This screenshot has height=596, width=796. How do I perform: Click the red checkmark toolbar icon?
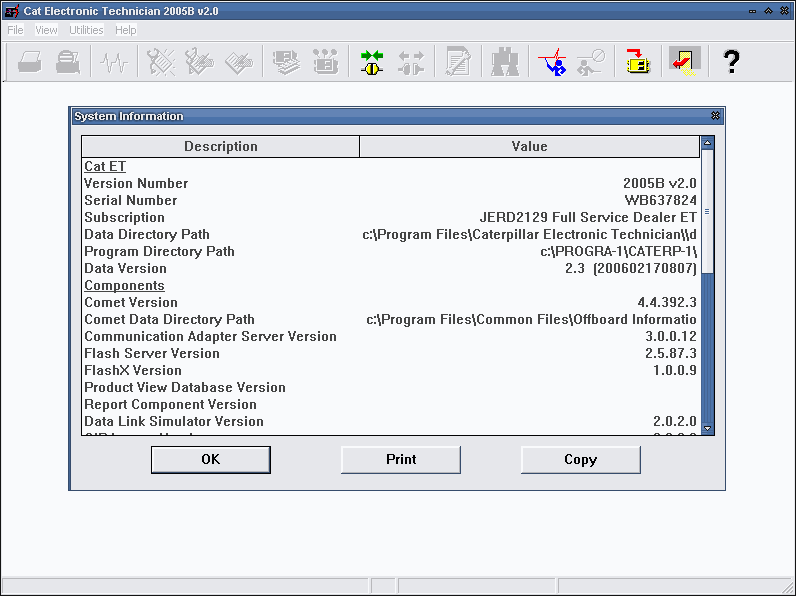coord(684,61)
